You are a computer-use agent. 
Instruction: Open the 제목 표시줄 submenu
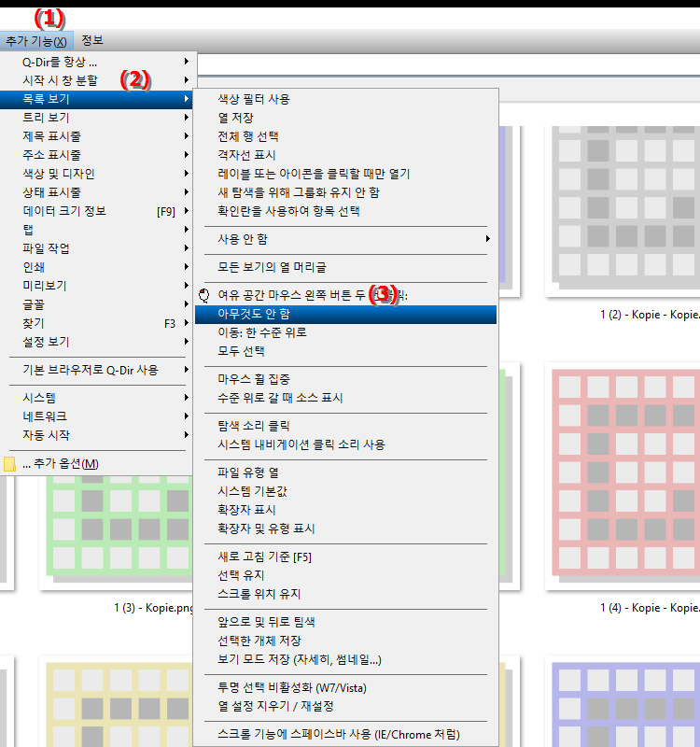98,136
